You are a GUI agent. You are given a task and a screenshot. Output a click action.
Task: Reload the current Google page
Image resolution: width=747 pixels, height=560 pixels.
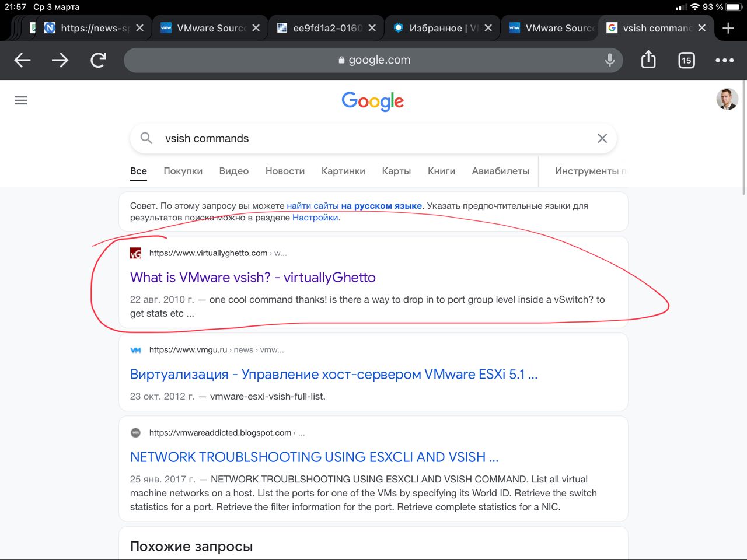click(x=98, y=60)
